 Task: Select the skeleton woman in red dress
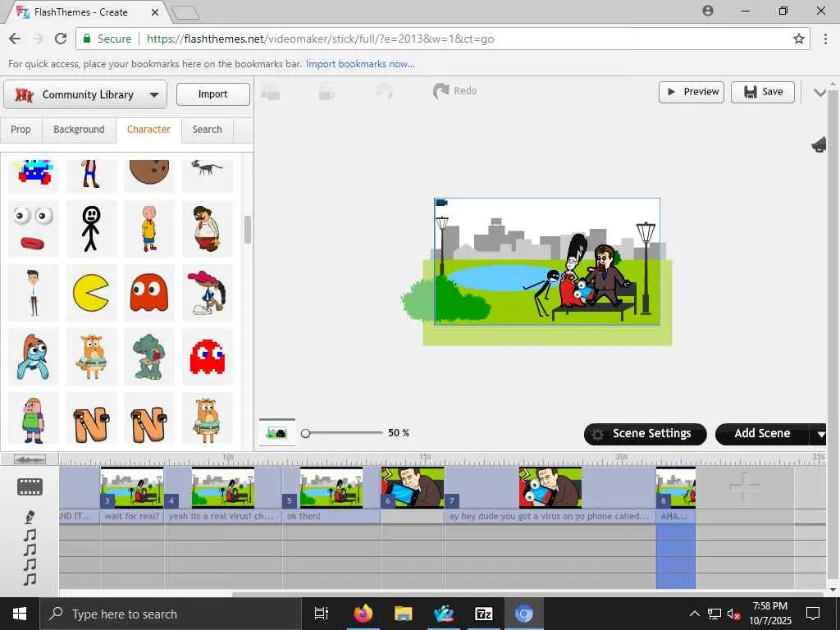point(573,271)
